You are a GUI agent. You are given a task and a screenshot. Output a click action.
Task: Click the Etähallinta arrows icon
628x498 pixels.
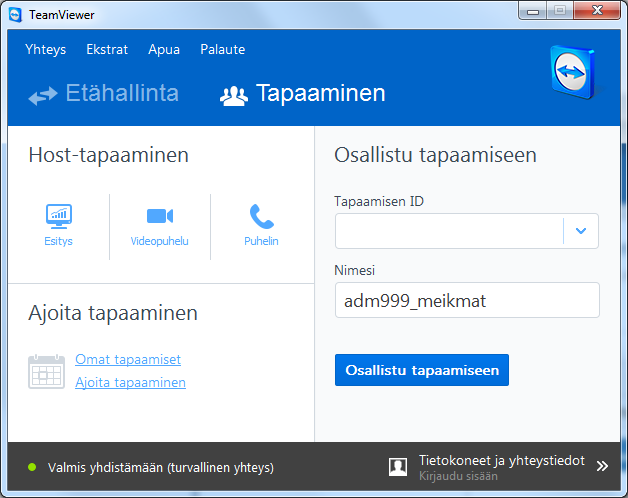43,96
